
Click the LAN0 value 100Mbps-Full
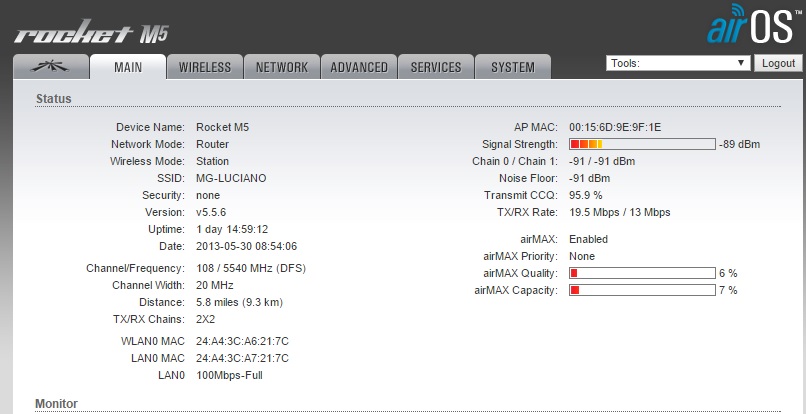coord(229,375)
